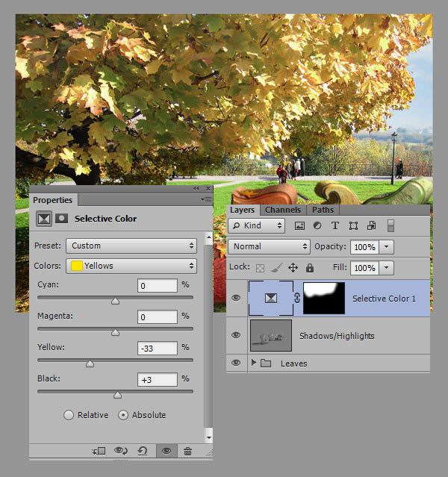Viewport: 448px width, 477px height.
Task: Select the Relative radio button
Action: pyautogui.click(x=69, y=415)
